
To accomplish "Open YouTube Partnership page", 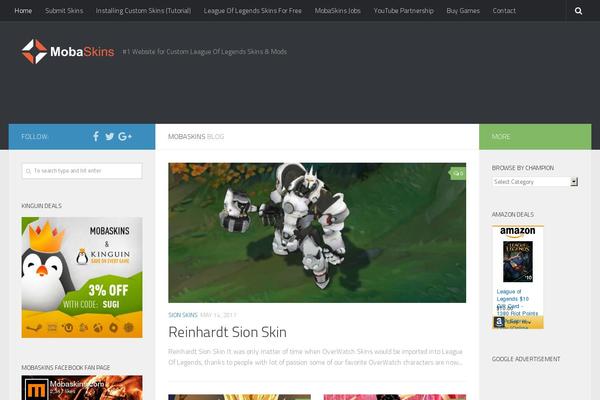I will (403, 11).
